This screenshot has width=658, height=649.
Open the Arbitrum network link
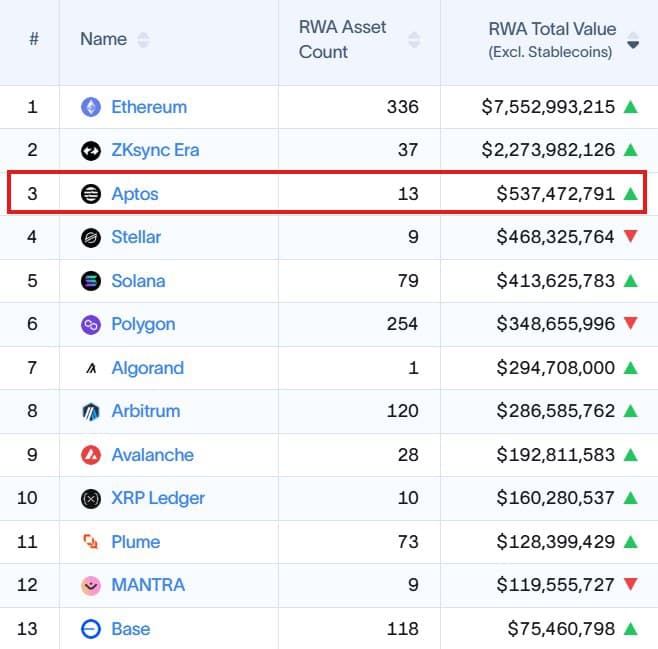tap(147, 412)
